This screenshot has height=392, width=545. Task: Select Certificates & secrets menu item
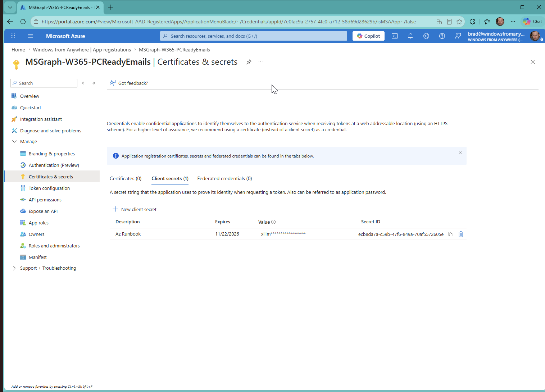(52, 177)
